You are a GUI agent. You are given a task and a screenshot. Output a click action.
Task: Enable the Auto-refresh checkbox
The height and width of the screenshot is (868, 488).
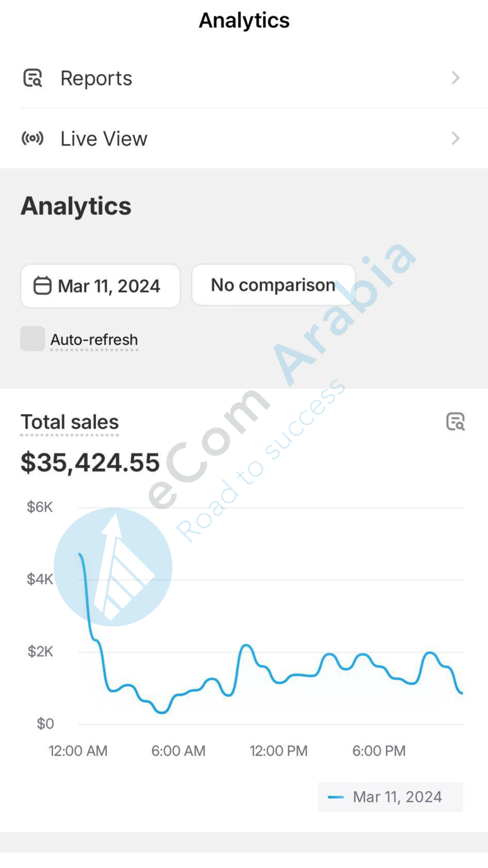point(33,339)
